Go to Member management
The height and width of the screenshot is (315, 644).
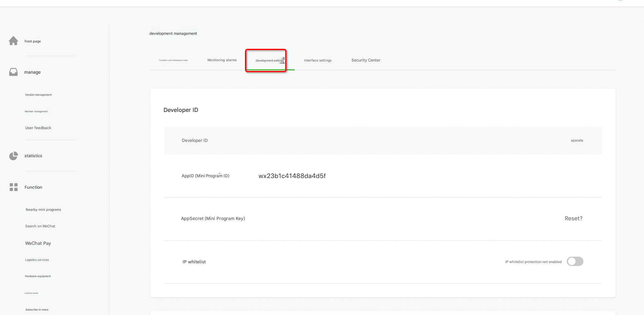tap(36, 112)
